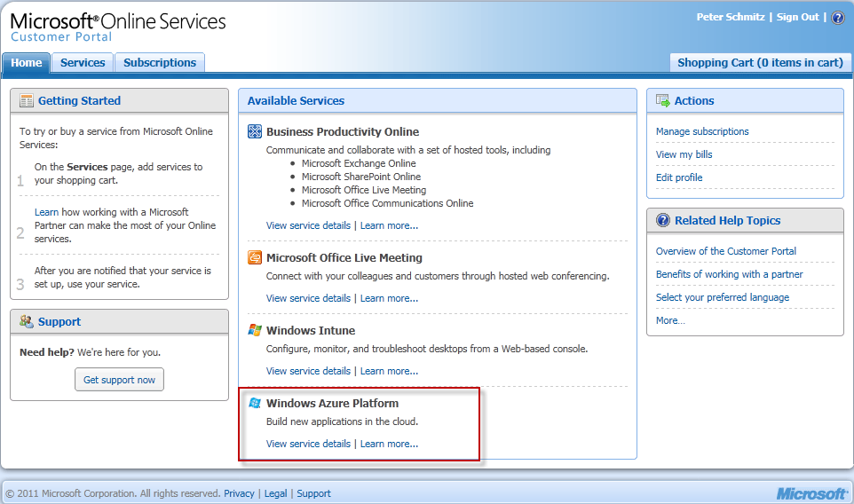Click the Sign Out link
This screenshot has height=504, width=854.
pos(797,17)
